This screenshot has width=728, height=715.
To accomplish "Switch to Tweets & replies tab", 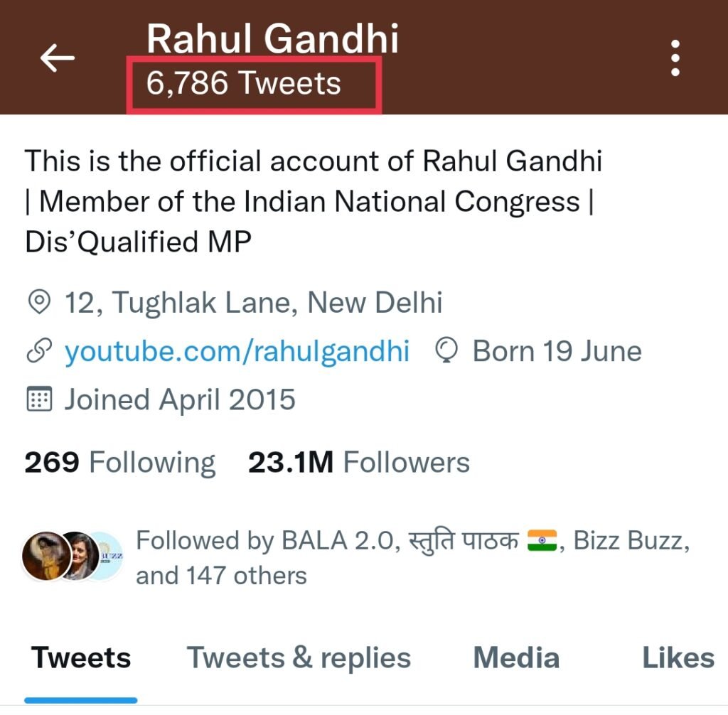I will point(299,658).
